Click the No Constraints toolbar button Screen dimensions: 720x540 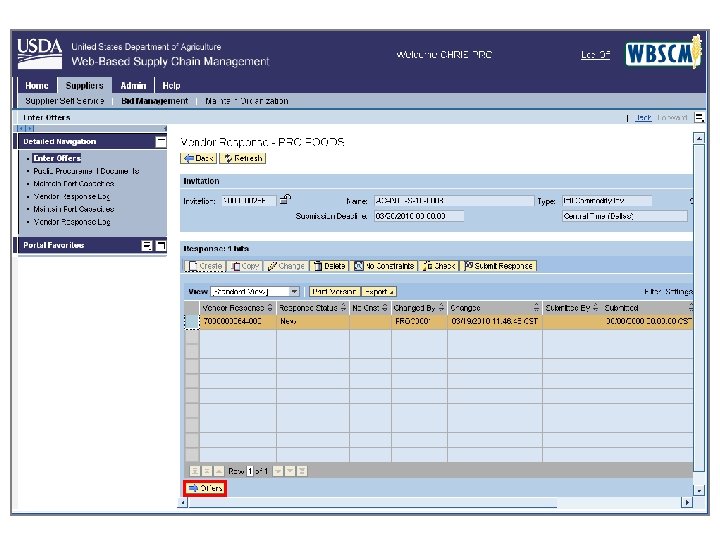[385, 266]
